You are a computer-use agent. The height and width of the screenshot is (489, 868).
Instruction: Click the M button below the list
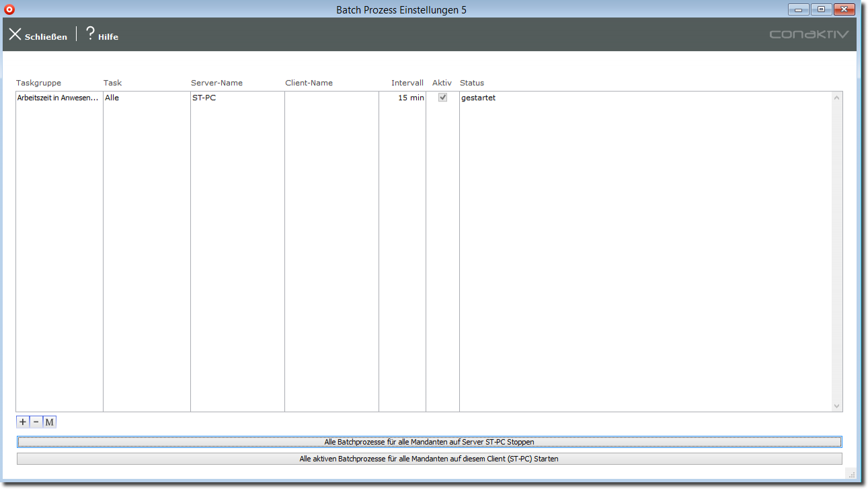click(x=49, y=422)
